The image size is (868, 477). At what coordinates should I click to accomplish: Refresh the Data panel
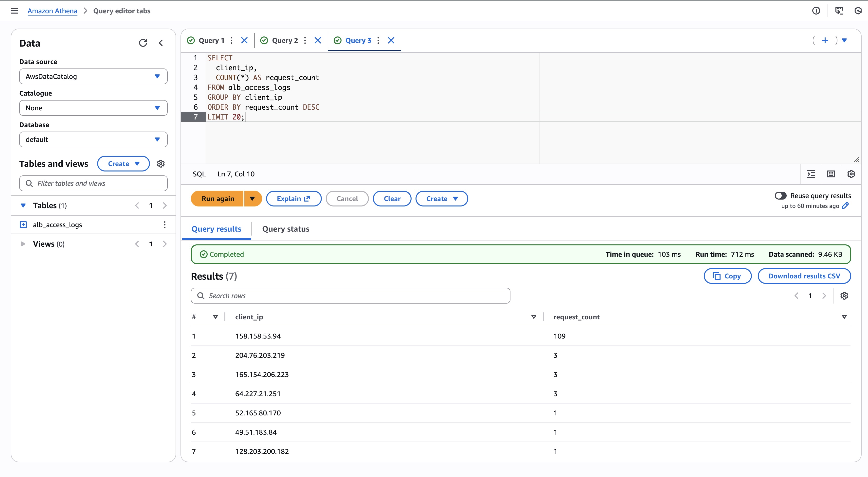tap(143, 43)
